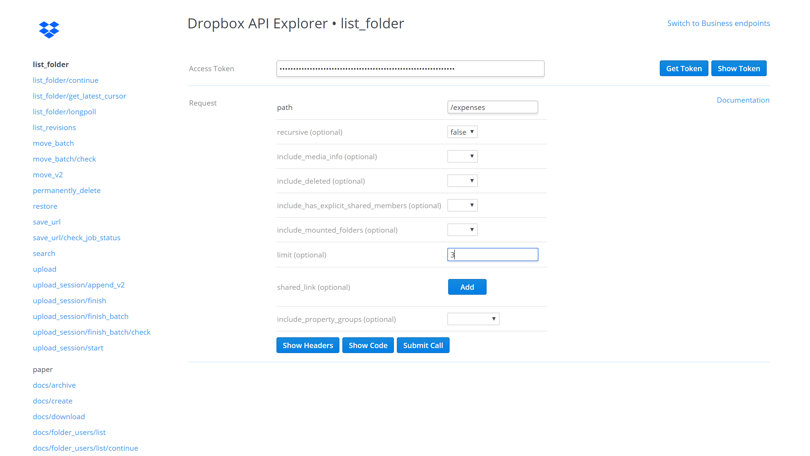Submit the API call
The width and height of the screenshot is (810, 456).
tap(423, 345)
